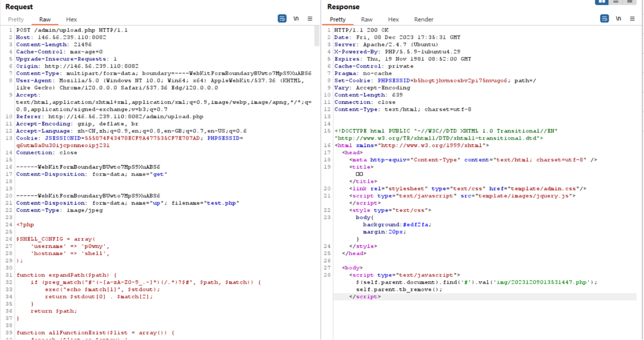Click the Accept-Language header line
The width and height of the screenshot is (644, 340).
pyautogui.click(x=131, y=131)
